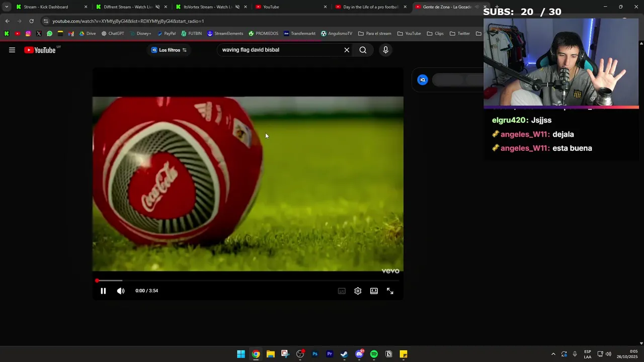The height and width of the screenshot is (362, 644).
Task: Unmute the ItsVortex Stream tab audio icon
Action: coord(237,7)
